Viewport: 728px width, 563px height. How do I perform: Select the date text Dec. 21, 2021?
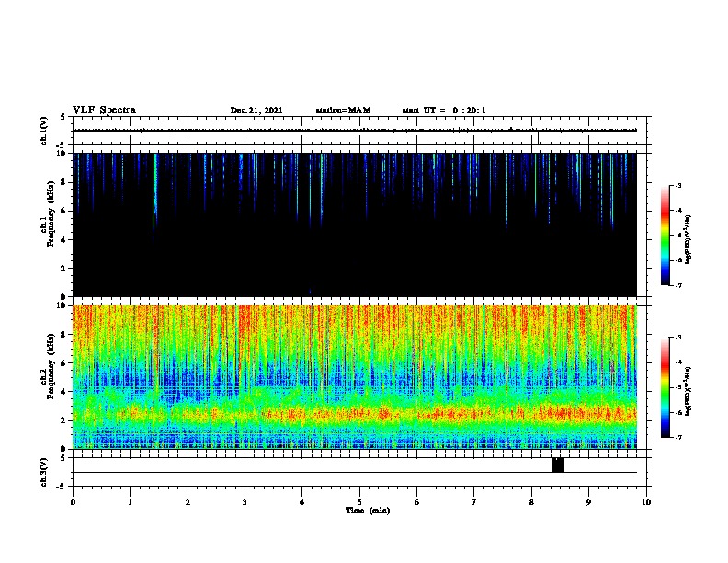click(x=256, y=110)
